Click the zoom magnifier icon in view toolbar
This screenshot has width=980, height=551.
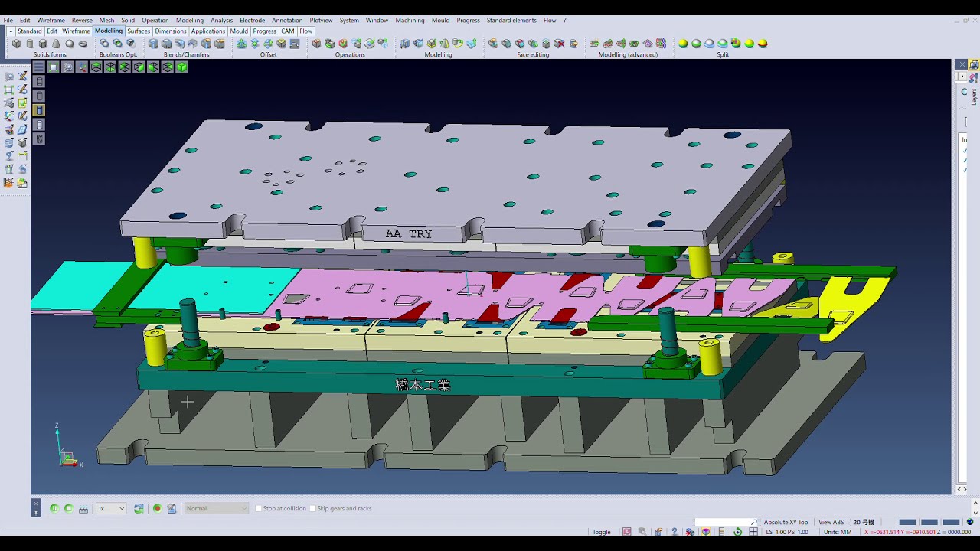pyautogui.click(x=67, y=67)
